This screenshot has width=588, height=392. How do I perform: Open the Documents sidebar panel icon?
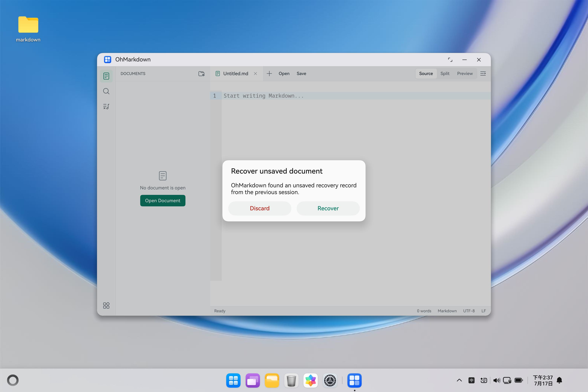[106, 76]
